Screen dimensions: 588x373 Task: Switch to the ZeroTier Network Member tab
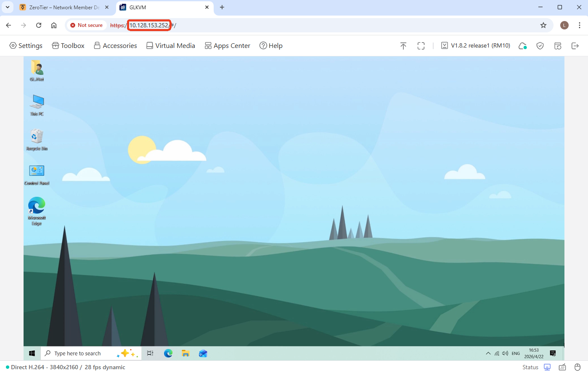click(x=64, y=7)
